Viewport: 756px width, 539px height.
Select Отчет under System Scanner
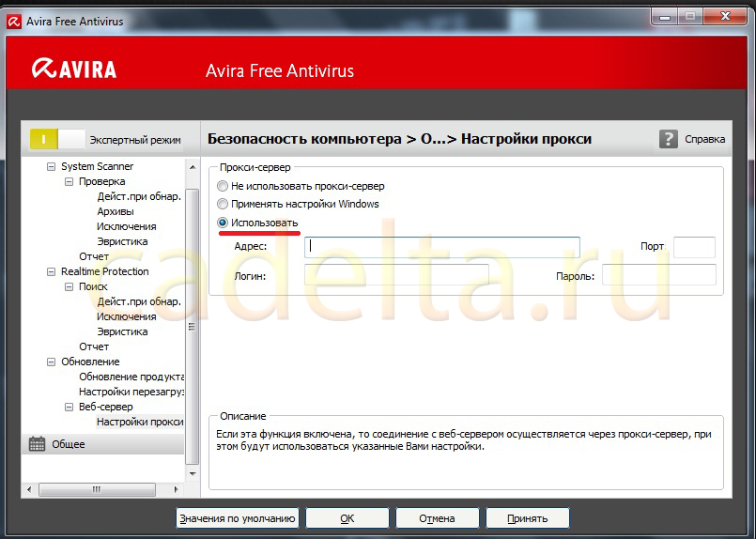pyautogui.click(x=94, y=256)
